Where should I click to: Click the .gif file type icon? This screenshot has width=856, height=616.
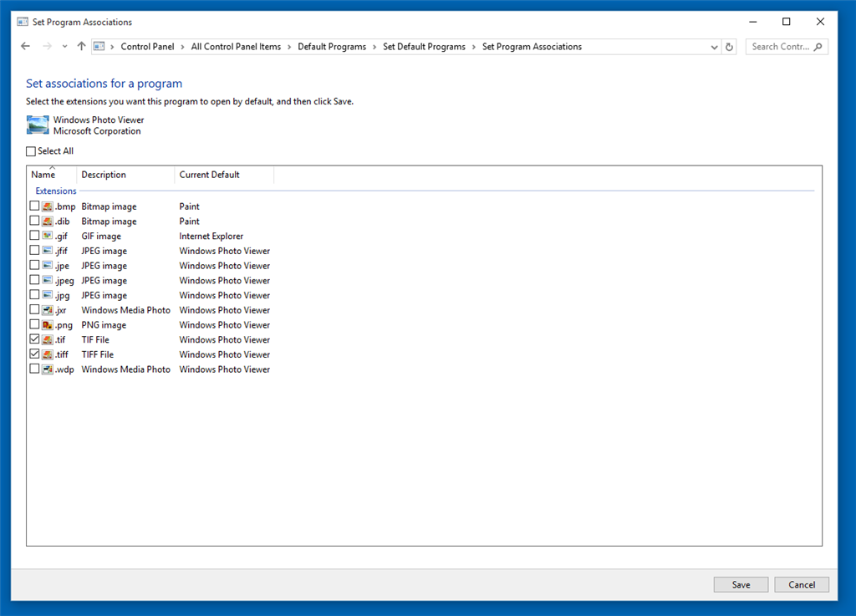[x=48, y=236]
